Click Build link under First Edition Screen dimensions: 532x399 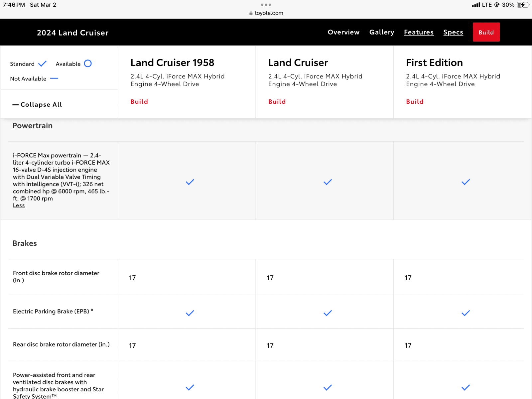[415, 102]
